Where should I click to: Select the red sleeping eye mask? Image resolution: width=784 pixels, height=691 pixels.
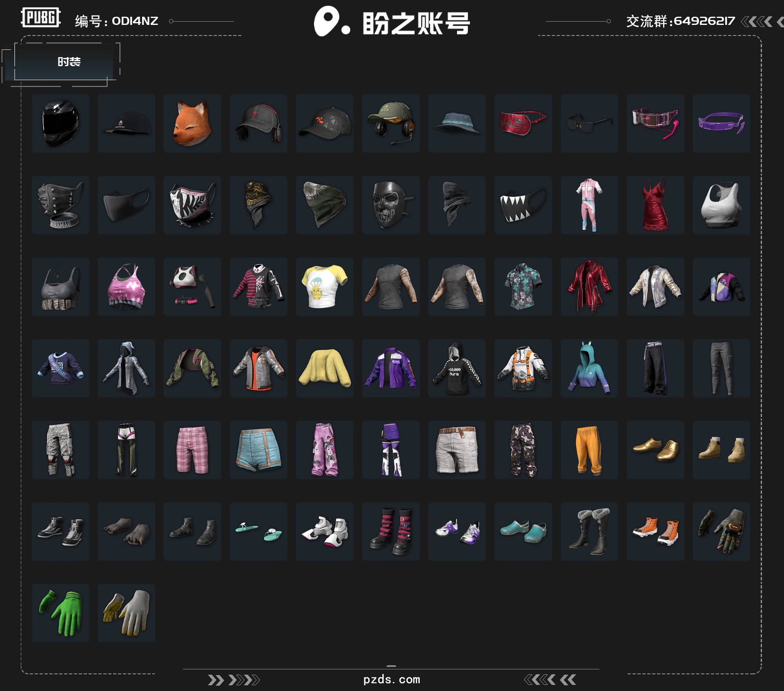pos(523,123)
